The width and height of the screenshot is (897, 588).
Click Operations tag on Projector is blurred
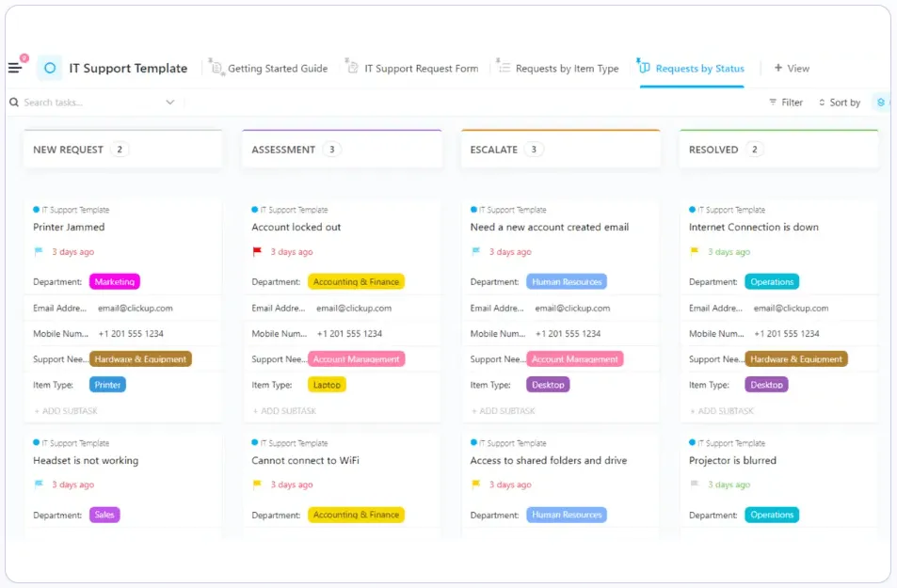point(772,515)
